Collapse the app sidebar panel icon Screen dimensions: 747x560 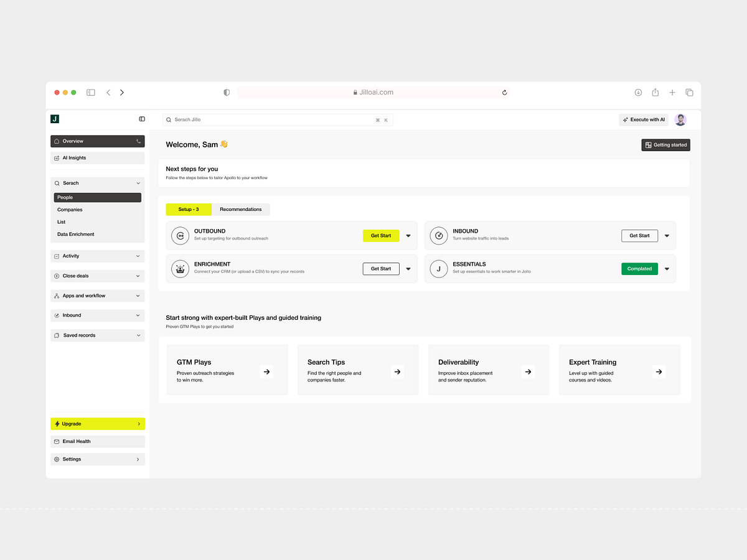pyautogui.click(x=142, y=119)
